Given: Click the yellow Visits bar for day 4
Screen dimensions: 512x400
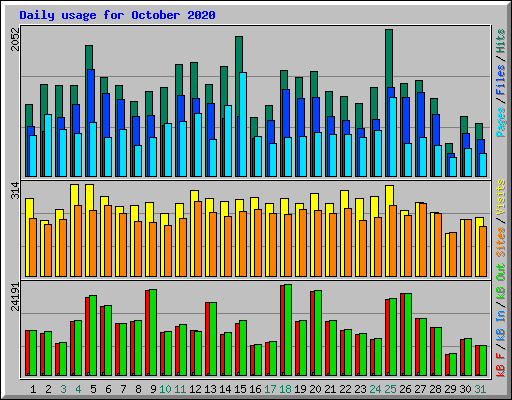Looking at the screenshot, I should click(75, 195).
